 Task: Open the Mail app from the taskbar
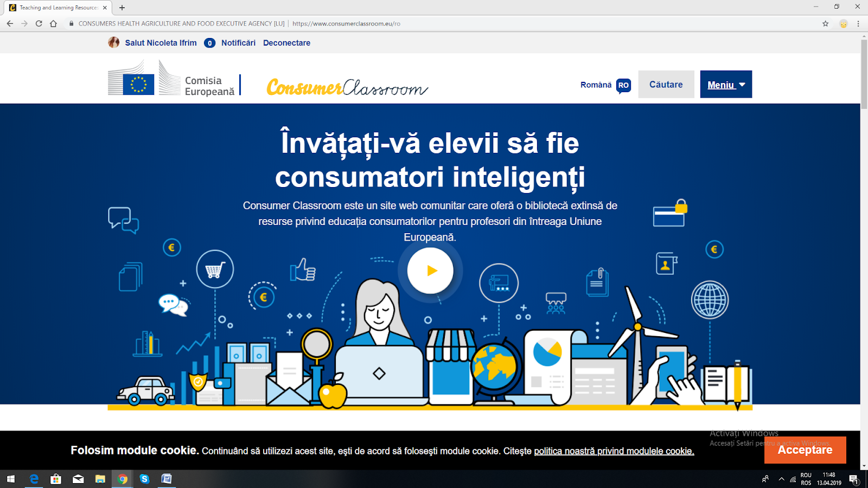tap(78, 479)
